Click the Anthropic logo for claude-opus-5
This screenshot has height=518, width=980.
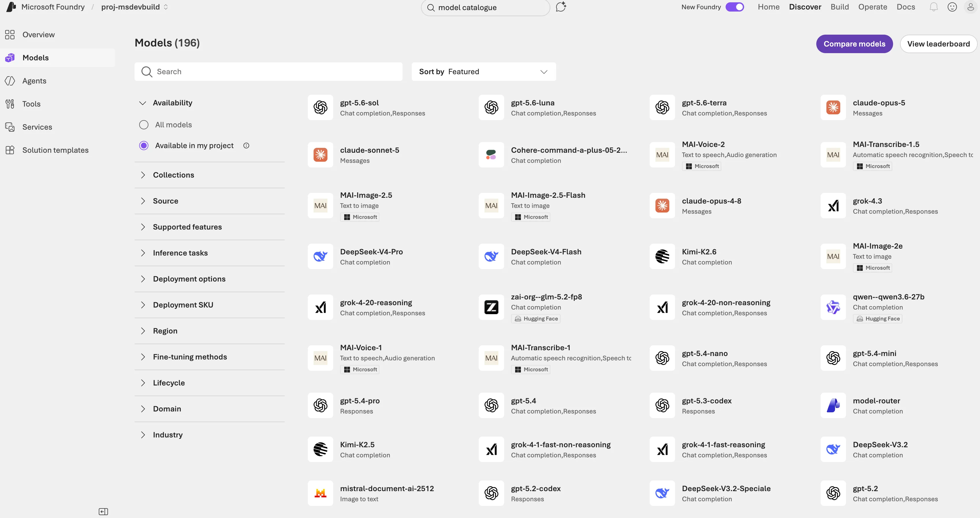(833, 108)
